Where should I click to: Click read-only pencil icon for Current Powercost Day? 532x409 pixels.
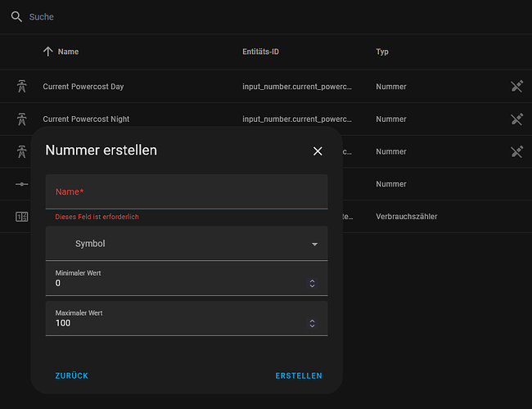[516, 87]
